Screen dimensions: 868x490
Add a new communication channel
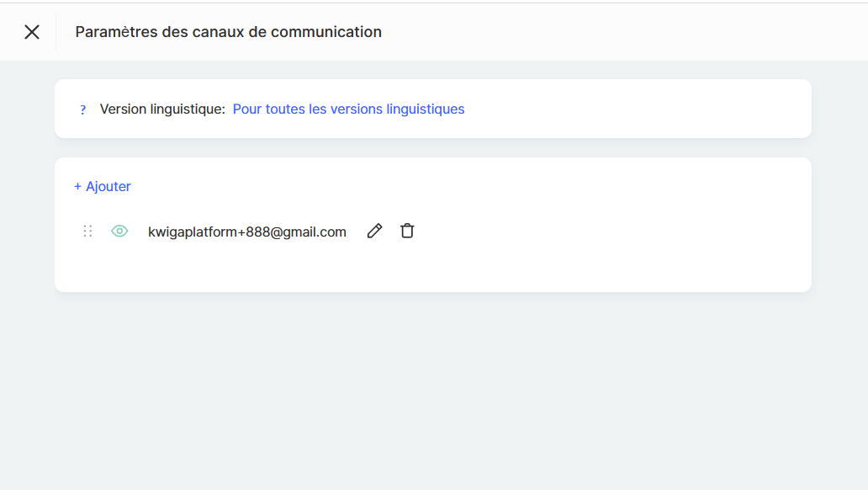coord(103,187)
